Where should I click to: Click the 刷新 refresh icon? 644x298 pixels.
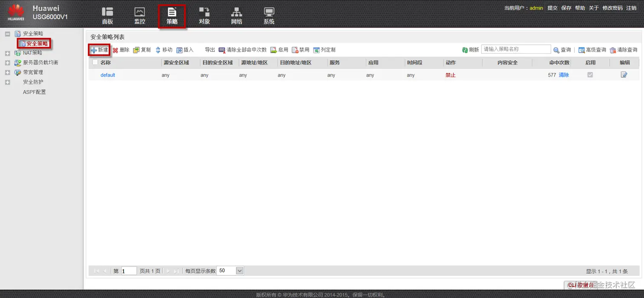[x=465, y=50]
